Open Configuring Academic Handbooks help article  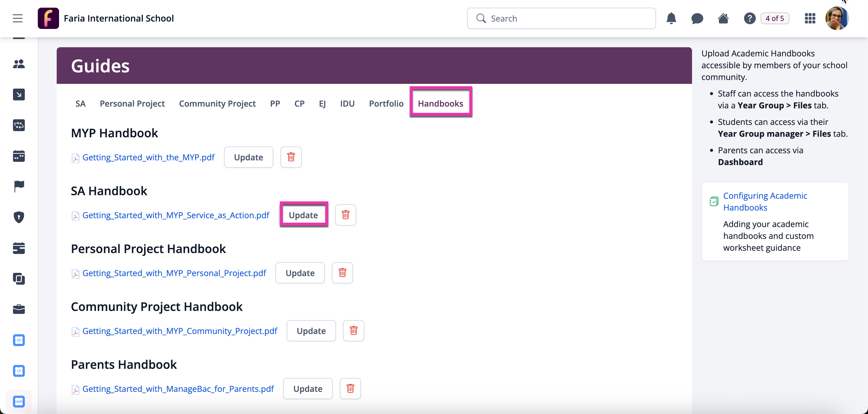[765, 202]
